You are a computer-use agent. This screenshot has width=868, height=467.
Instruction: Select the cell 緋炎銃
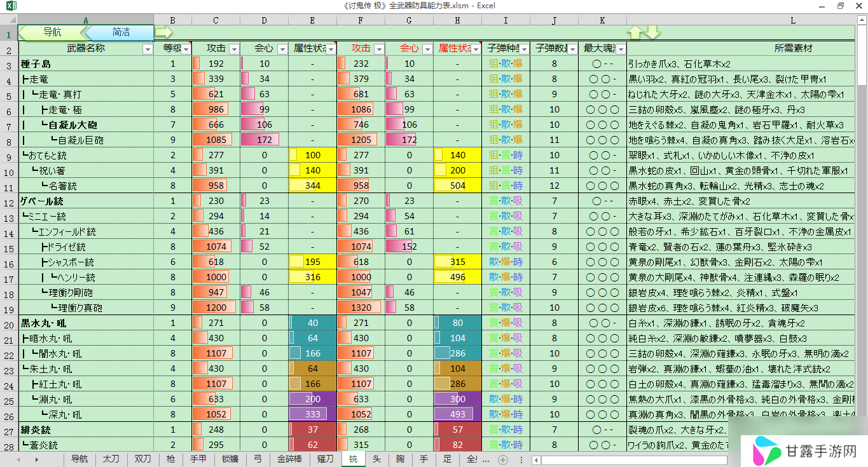86,430
